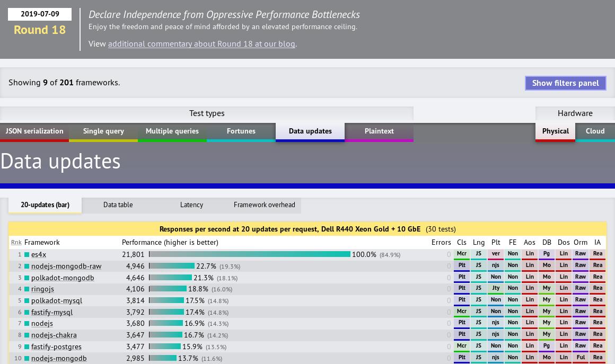615x364 pixels.
Task: Click the Round 18 heading
Action: [x=40, y=30]
